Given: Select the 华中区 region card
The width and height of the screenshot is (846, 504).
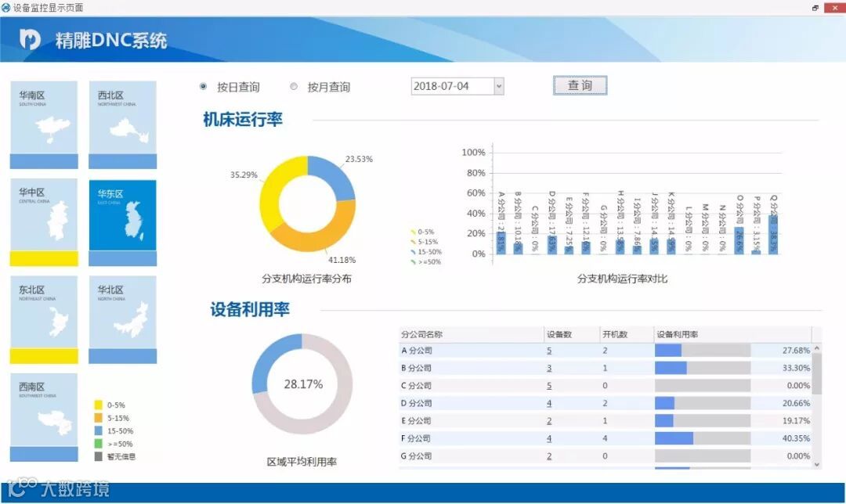Looking at the screenshot, I should point(44,222).
